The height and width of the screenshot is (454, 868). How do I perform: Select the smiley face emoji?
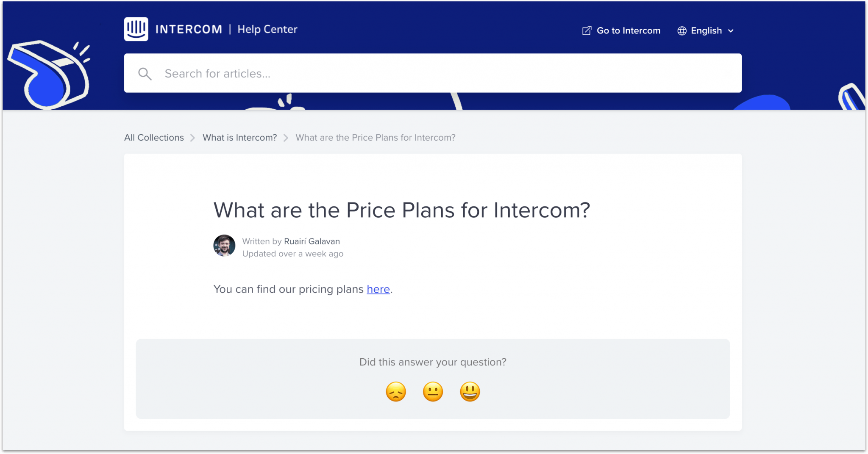click(x=470, y=391)
